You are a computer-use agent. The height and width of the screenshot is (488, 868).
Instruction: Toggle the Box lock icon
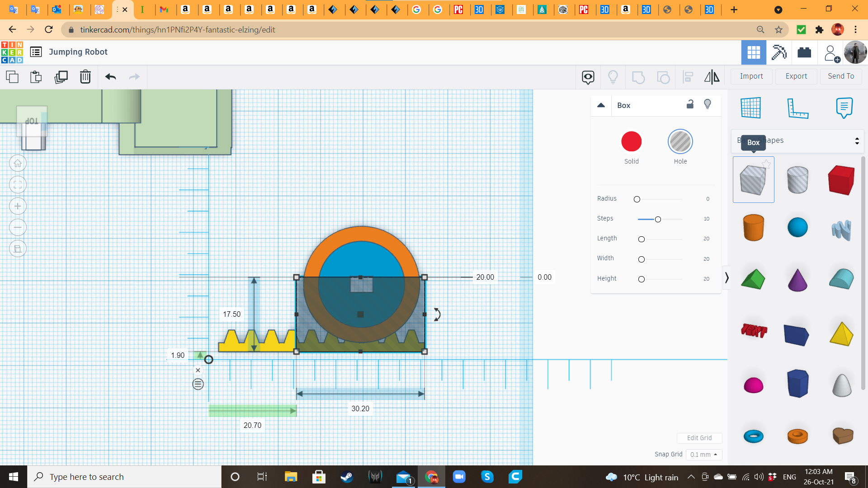pos(690,104)
